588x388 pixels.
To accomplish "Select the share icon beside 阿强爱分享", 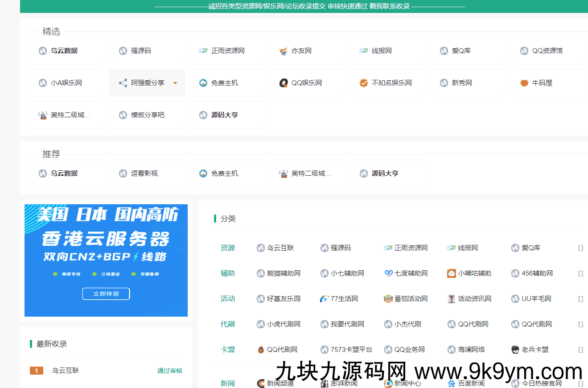I will click(x=122, y=83).
